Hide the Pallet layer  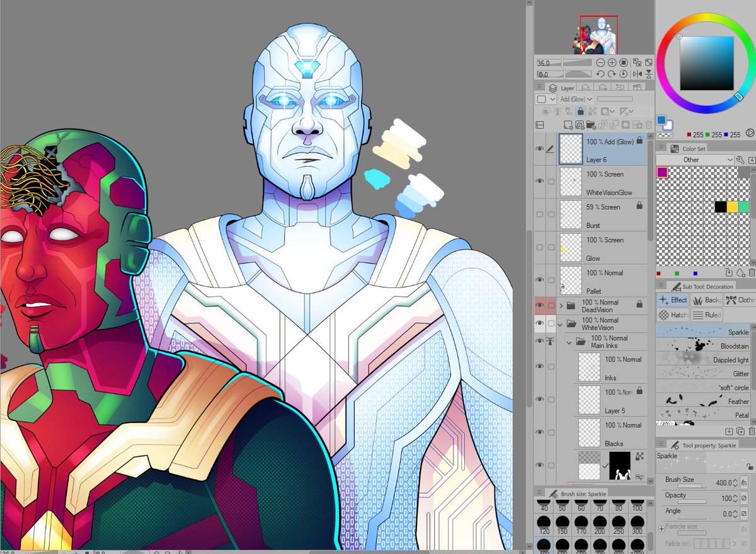539,280
